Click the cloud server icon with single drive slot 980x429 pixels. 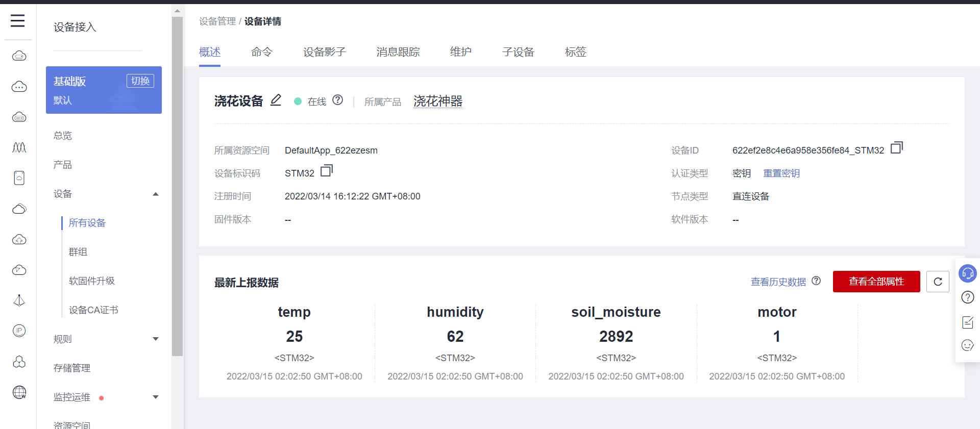click(x=19, y=56)
